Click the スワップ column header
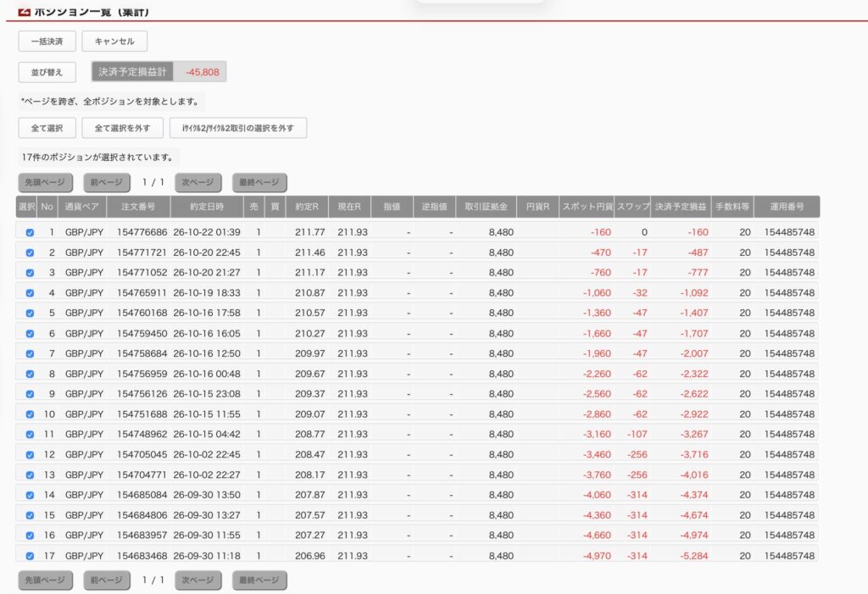868x594 pixels. pos(632,207)
